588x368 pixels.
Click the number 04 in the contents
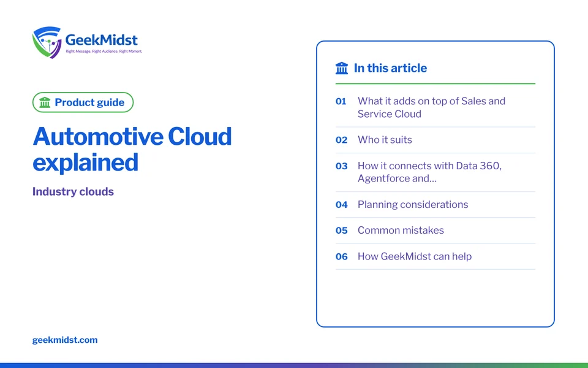[341, 205]
